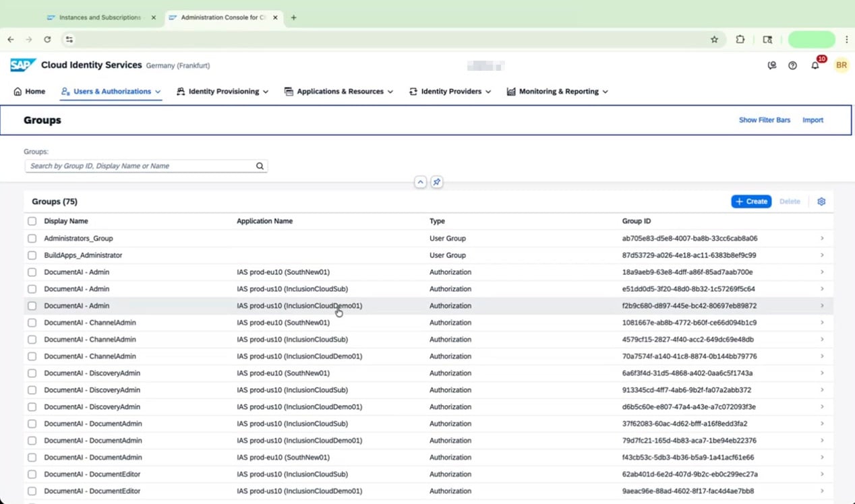
Task: Check the BuildApps_Administrator checkbox
Action: click(x=32, y=255)
